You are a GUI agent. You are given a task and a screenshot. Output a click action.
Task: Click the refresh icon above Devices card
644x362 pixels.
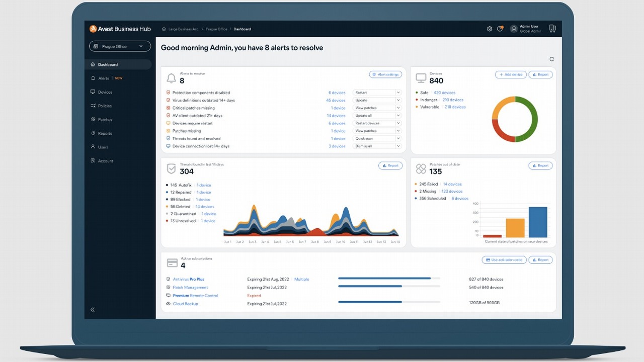coord(552,59)
